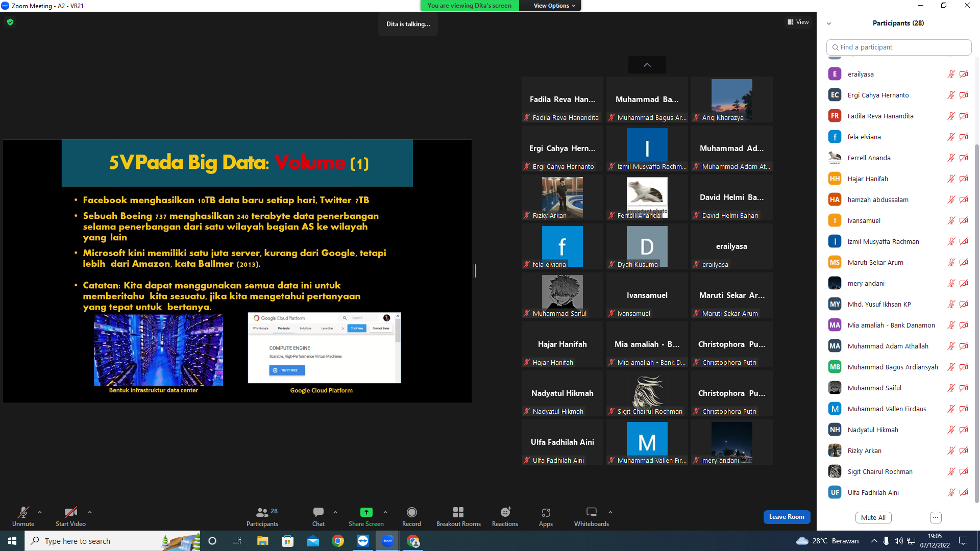
Task: Open the Reactions icon
Action: point(505,512)
